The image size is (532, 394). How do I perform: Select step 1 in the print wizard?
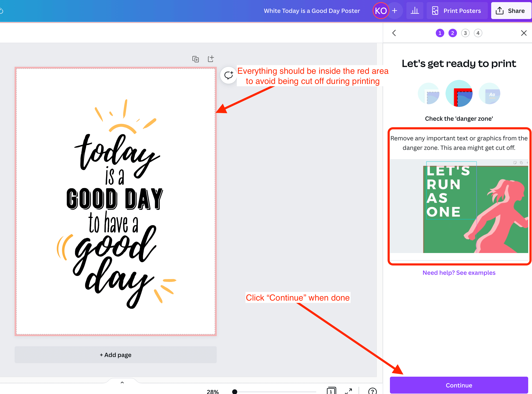[x=440, y=33]
